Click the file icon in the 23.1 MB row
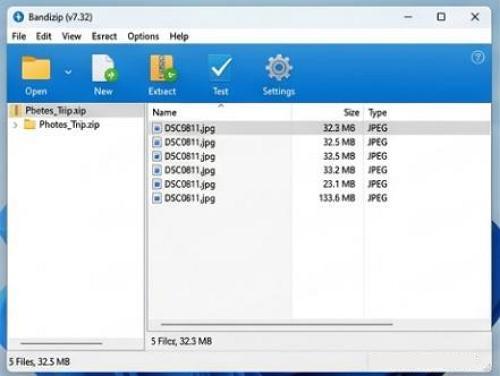Screen dimensions: 500x376 tap(157, 184)
